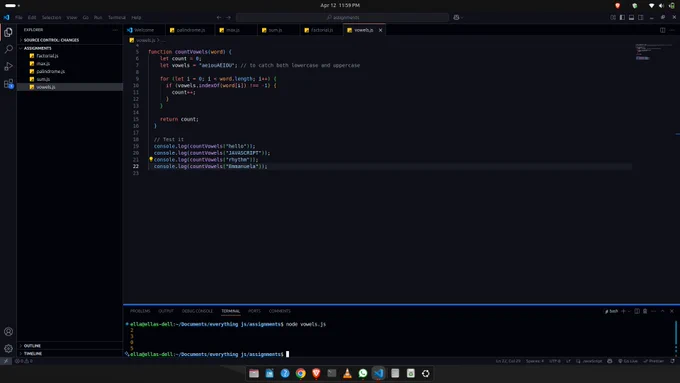This screenshot has height=383, width=680.
Task: Open Manage gear icon
Action: pyautogui.click(x=8, y=348)
